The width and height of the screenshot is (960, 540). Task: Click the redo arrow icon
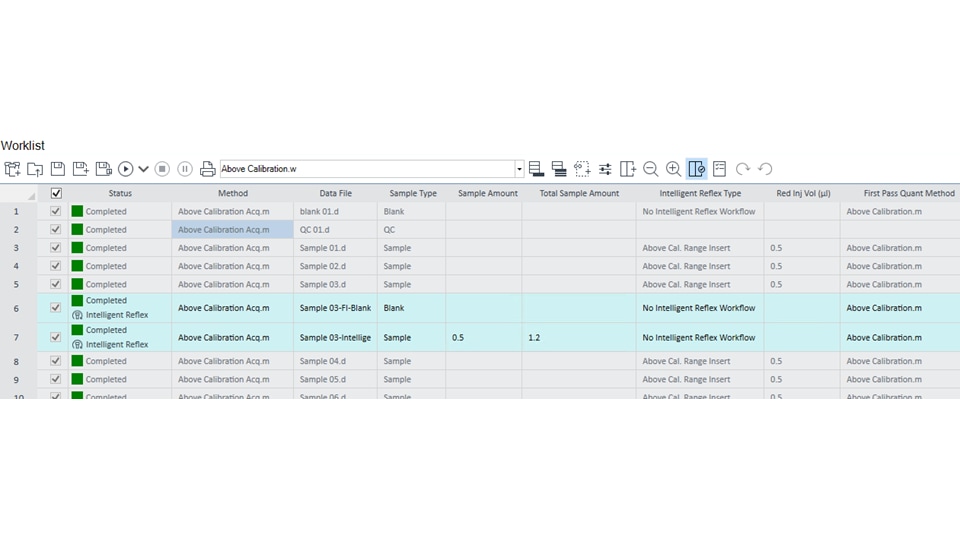tap(742, 169)
